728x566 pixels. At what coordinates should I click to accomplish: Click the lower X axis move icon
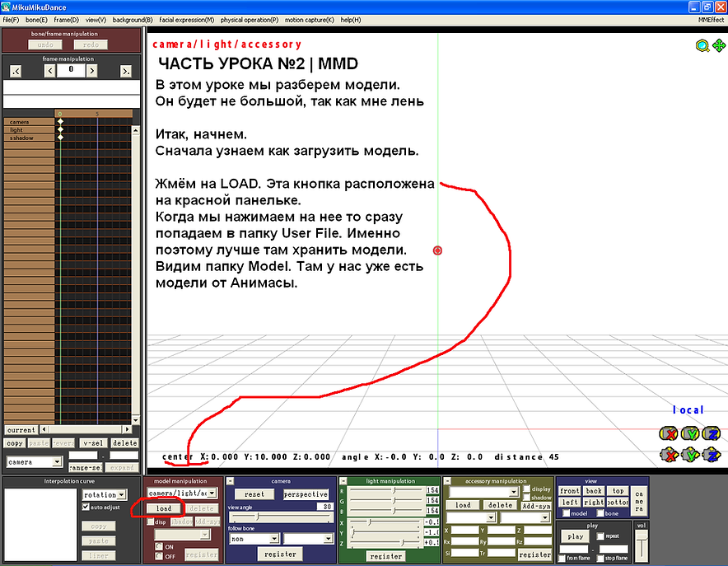coord(669,455)
